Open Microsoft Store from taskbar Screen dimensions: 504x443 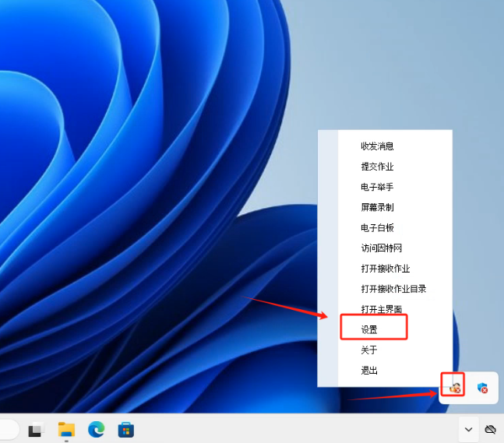(125, 429)
